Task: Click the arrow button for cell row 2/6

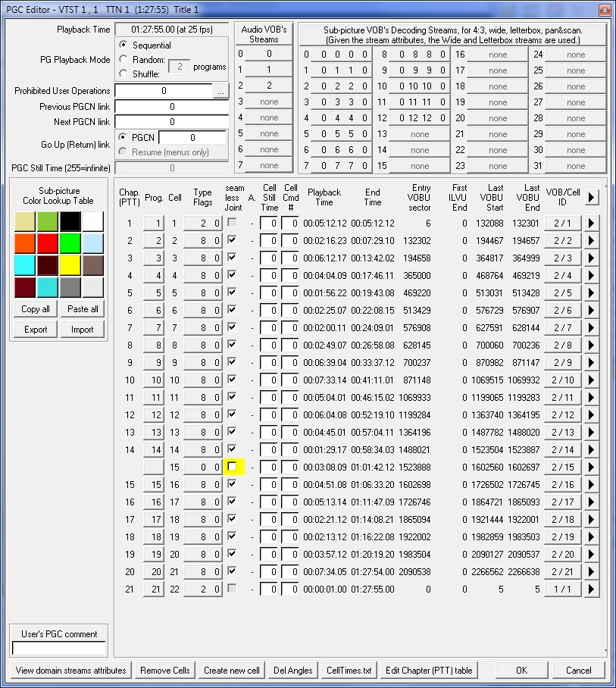Action: [592, 310]
